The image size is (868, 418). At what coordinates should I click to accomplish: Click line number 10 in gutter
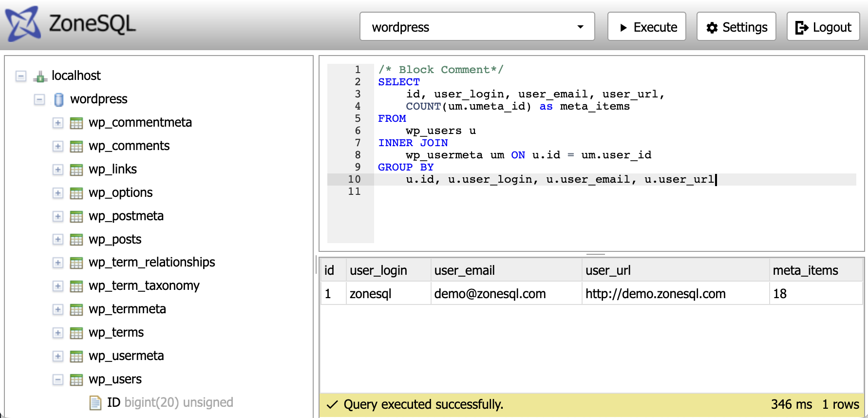pos(354,179)
